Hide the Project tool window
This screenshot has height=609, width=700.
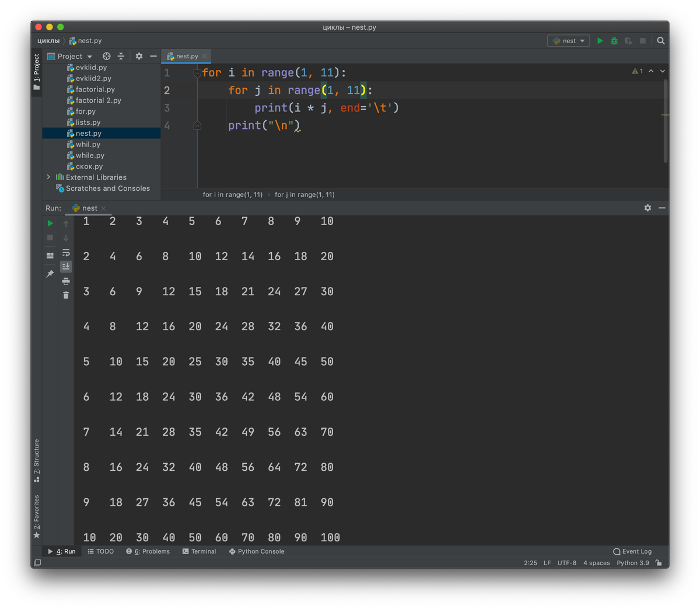pyautogui.click(x=153, y=57)
